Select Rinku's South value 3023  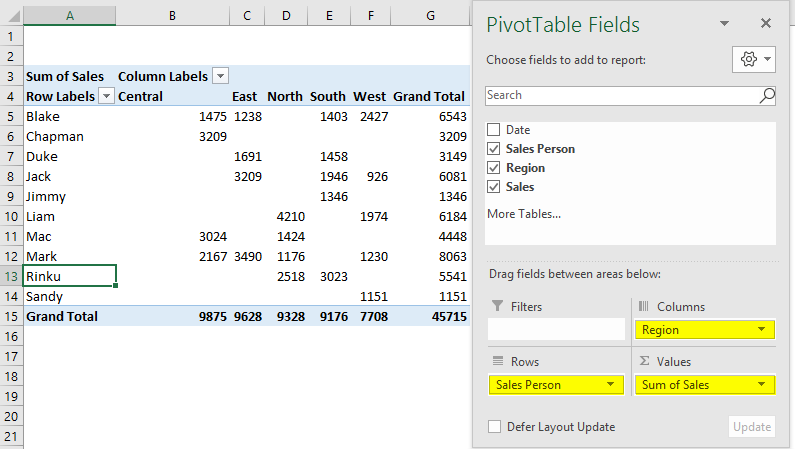pyautogui.click(x=329, y=276)
